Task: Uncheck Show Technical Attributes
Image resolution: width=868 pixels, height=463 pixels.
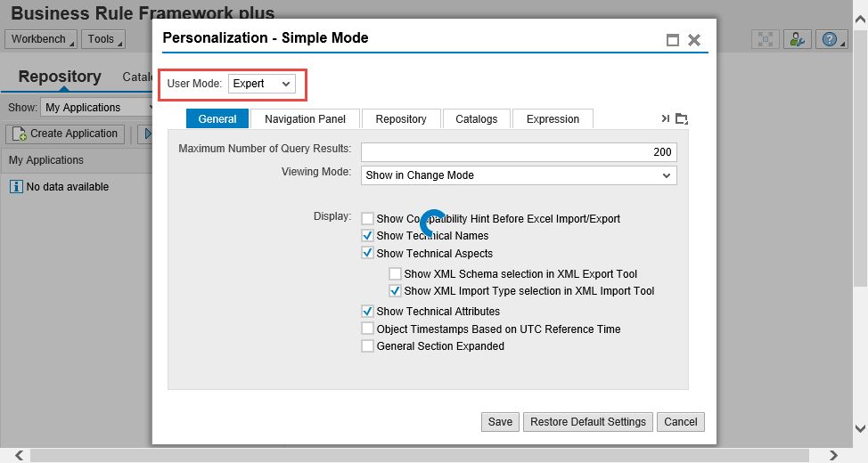Action: point(367,312)
